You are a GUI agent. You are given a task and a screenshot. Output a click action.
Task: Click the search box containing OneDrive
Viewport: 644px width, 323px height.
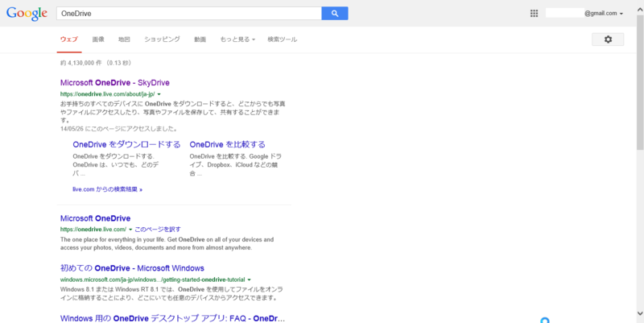click(x=189, y=13)
